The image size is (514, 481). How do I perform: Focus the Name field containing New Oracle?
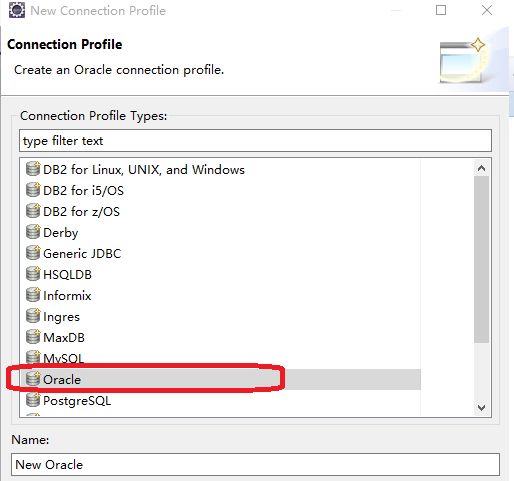tap(255, 464)
